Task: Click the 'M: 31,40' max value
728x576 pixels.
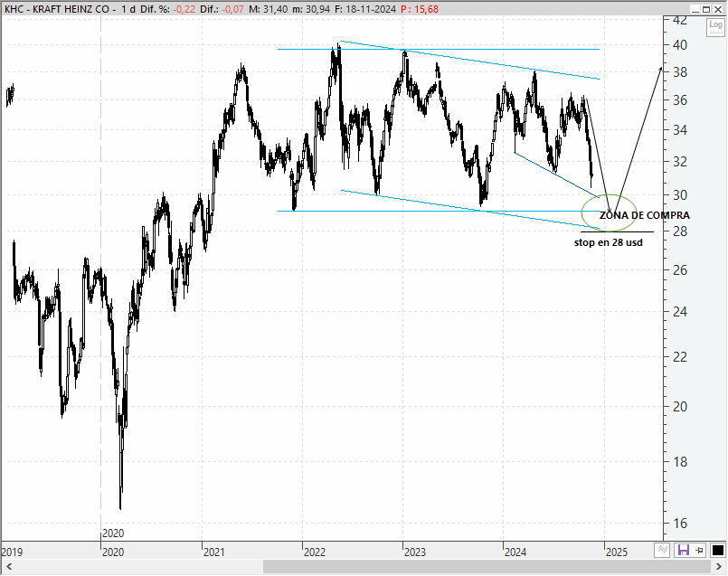Action: point(268,9)
